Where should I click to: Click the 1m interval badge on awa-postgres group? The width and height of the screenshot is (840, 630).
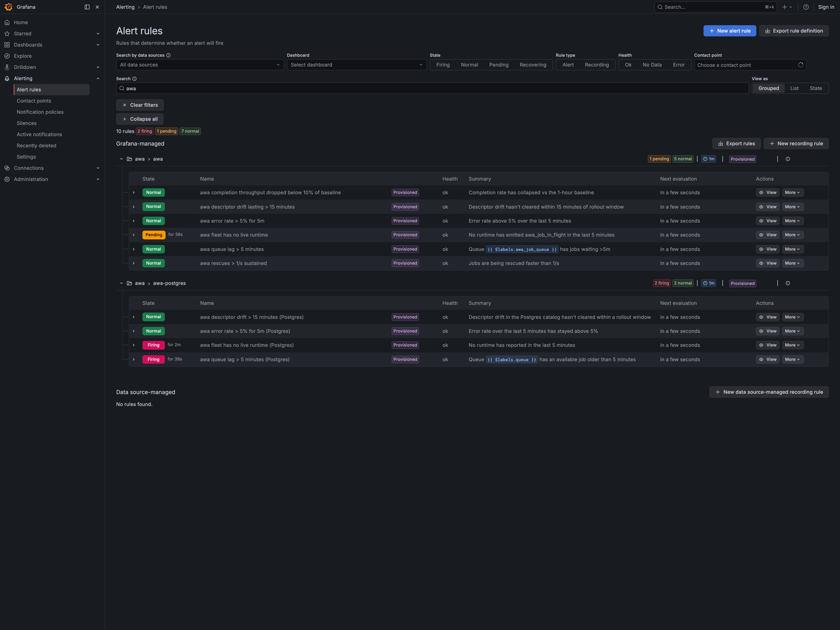point(708,283)
